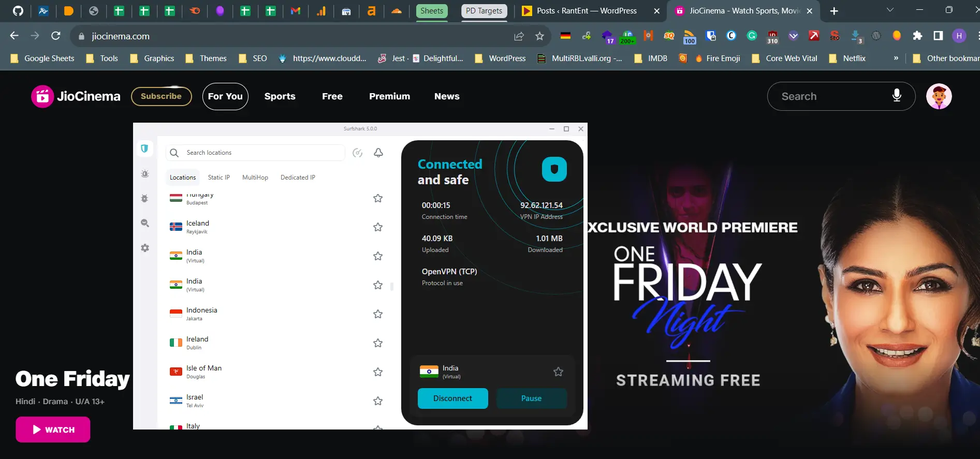Image resolution: width=980 pixels, height=459 pixels.
Task: Favorite the connected India location star
Action: tap(558, 372)
